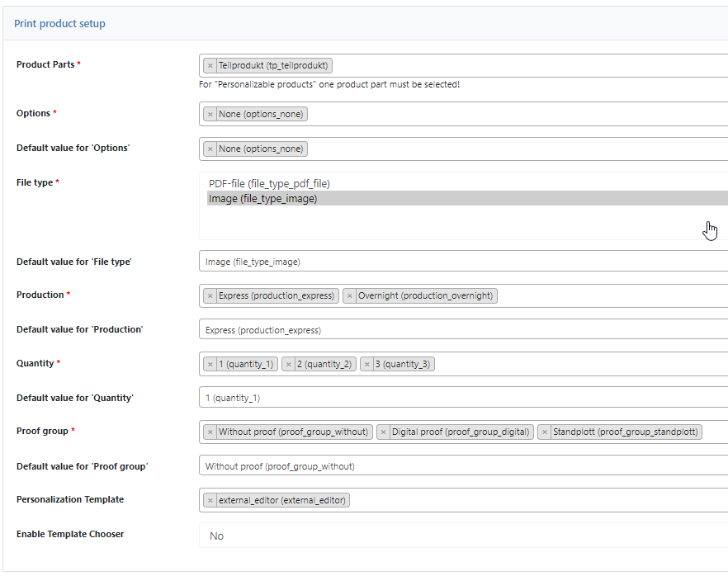This screenshot has height=576, width=728.
Task: Open Default value for 'Quantity' dropdown
Action: (x=463, y=398)
